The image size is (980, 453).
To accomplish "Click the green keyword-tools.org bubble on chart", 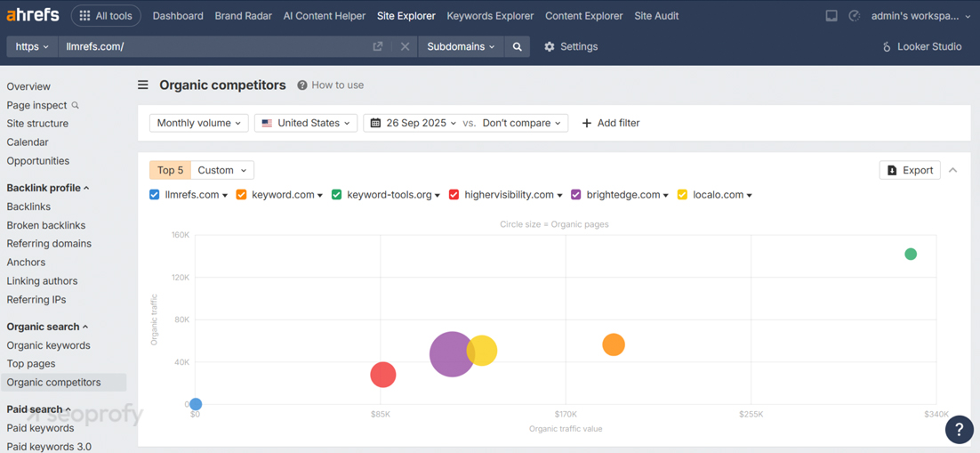I will (x=911, y=255).
